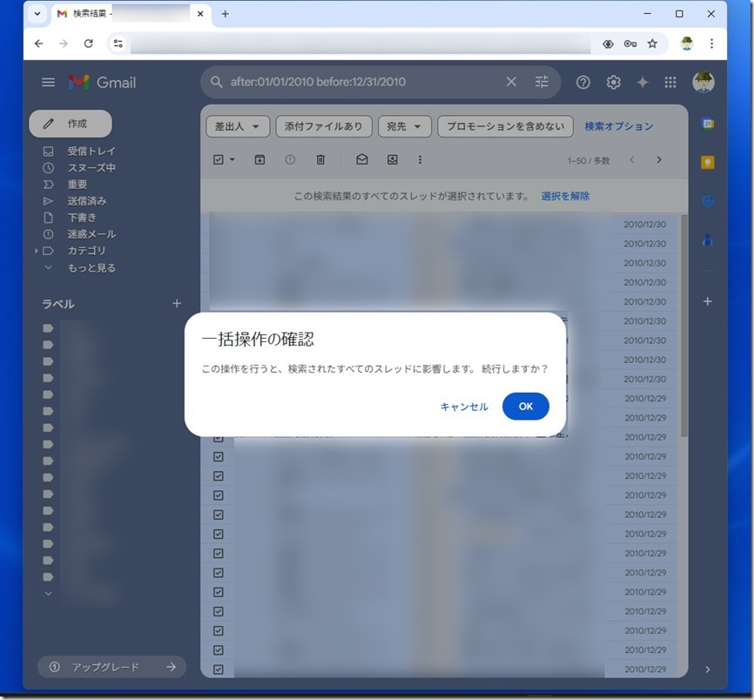Image resolution: width=754 pixels, height=700 pixels.
Task: Open the 差出人 filter dropdown
Action: click(238, 126)
